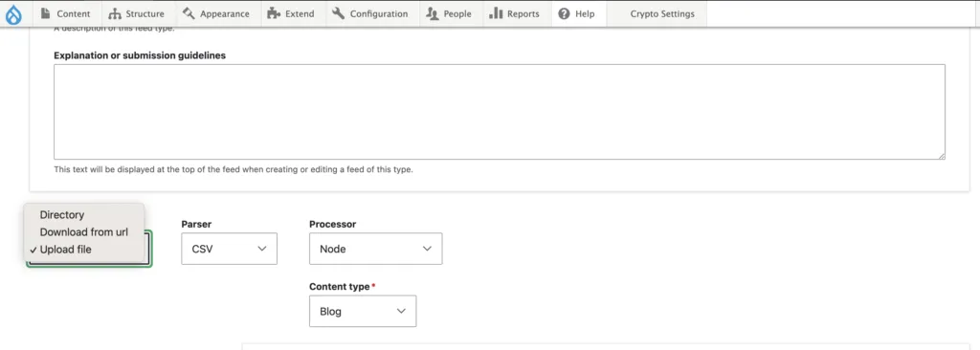
Task: Click the Drupal drop logo icon
Action: click(13, 13)
